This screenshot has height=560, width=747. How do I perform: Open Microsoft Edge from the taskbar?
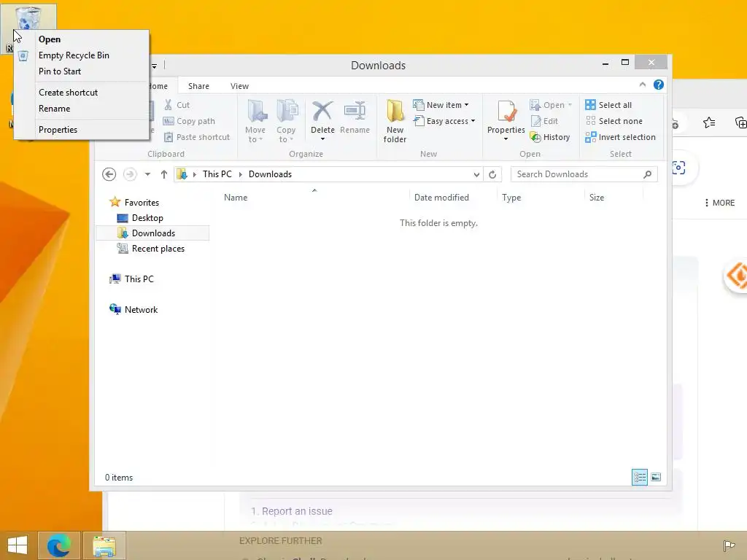(x=58, y=545)
